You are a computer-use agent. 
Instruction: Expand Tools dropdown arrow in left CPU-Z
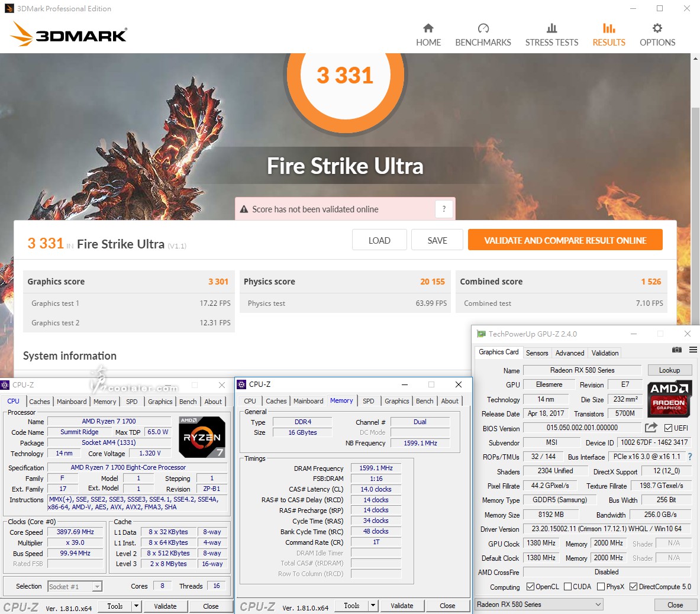click(137, 606)
